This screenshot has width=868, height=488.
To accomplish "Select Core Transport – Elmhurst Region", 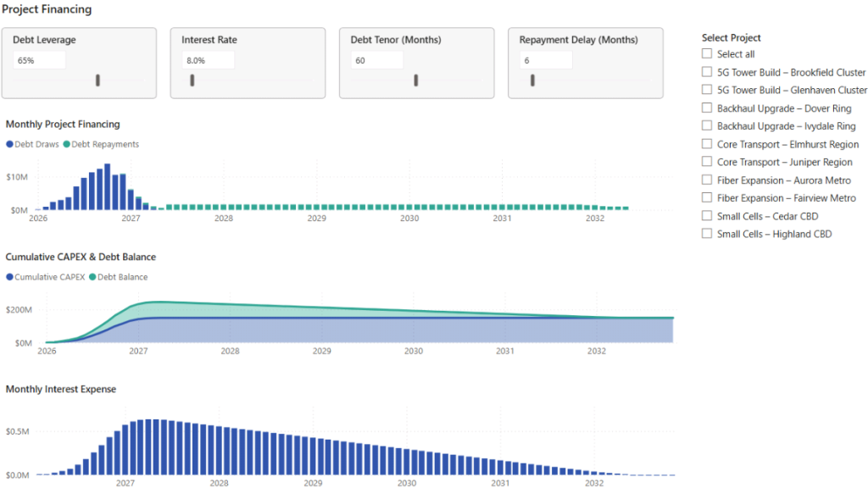I will pyautogui.click(x=706, y=143).
